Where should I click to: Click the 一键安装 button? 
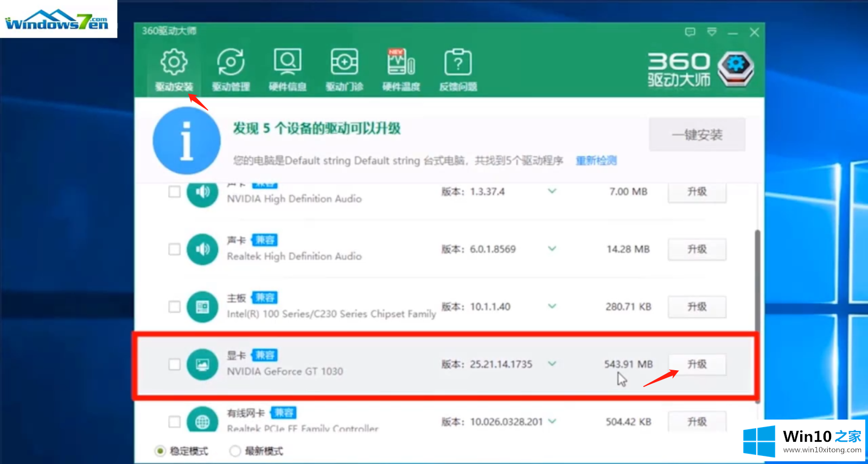pos(697,134)
